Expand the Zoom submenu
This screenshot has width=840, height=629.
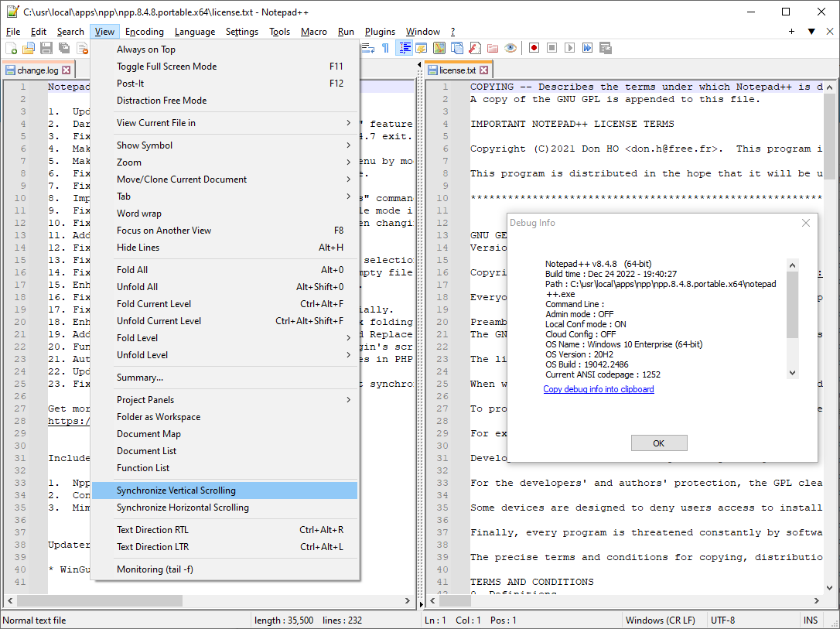click(x=225, y=162)
